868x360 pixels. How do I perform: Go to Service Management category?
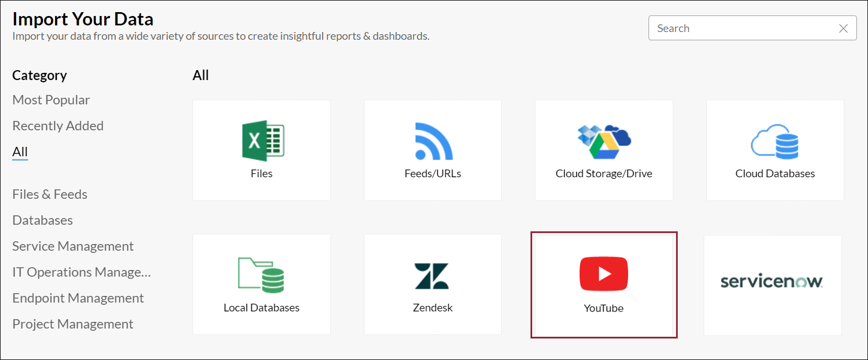tap(73, 246)
